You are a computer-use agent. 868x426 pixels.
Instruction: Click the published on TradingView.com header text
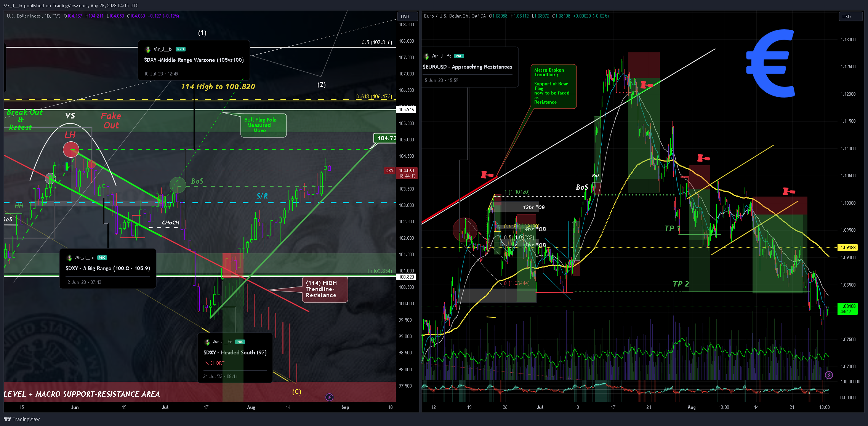[71, 6]
